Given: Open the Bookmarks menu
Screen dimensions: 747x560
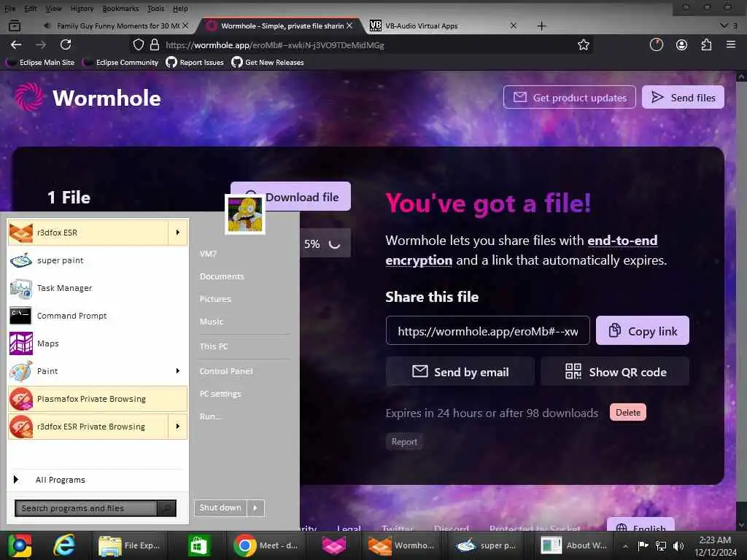Looking at the screenshot, I should click(x=120, y=8).
